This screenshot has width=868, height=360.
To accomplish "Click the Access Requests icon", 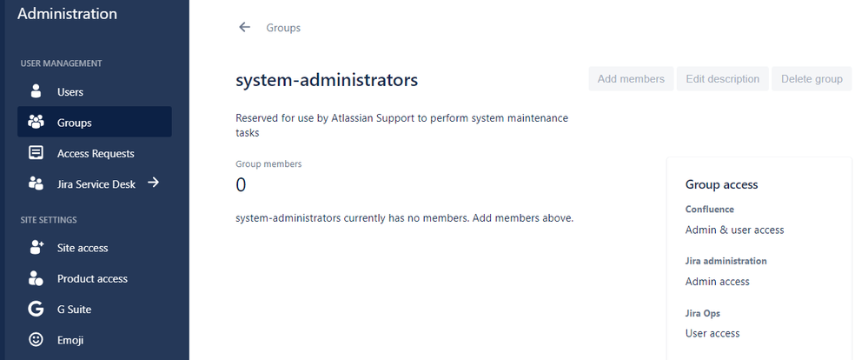I will click(x=36, y=153).
